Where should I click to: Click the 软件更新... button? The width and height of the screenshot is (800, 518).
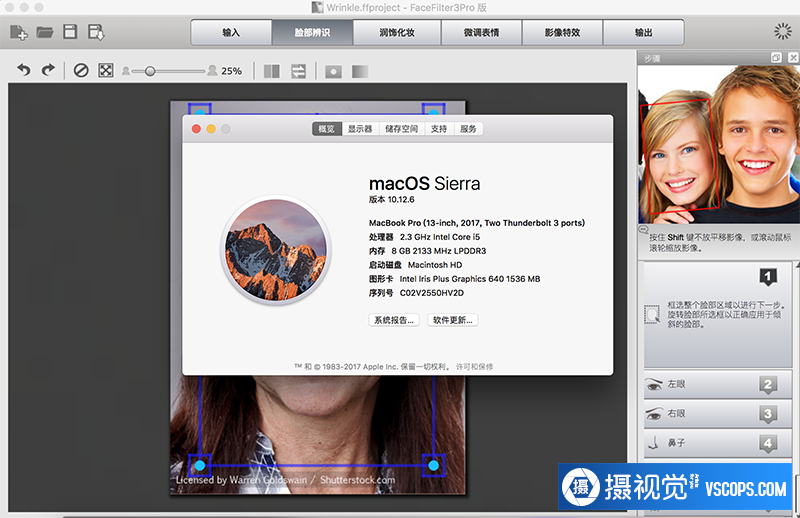click(x=453, y=320)
